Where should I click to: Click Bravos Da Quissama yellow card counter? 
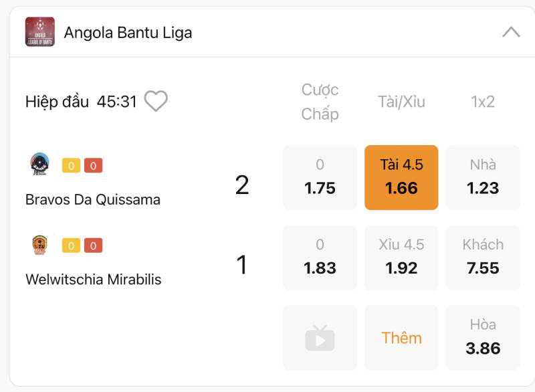point(71,166)
